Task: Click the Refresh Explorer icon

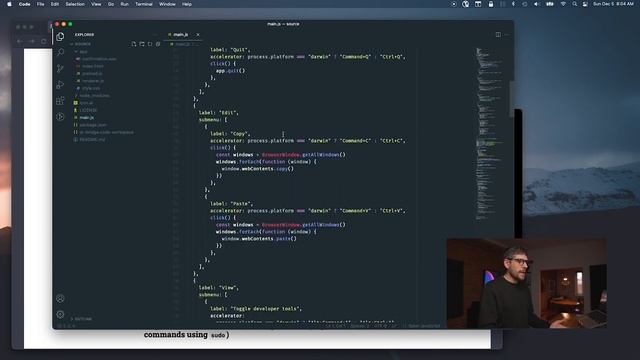Action: (150, 44)
